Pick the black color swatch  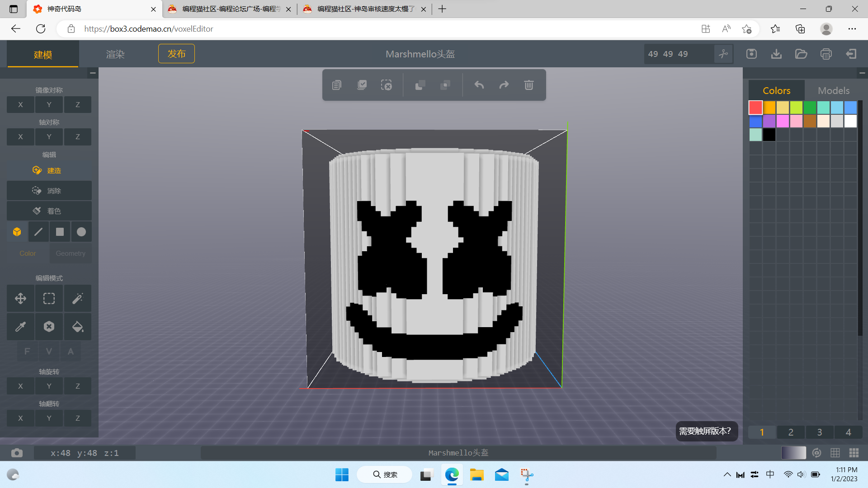[x=769, y=135]
